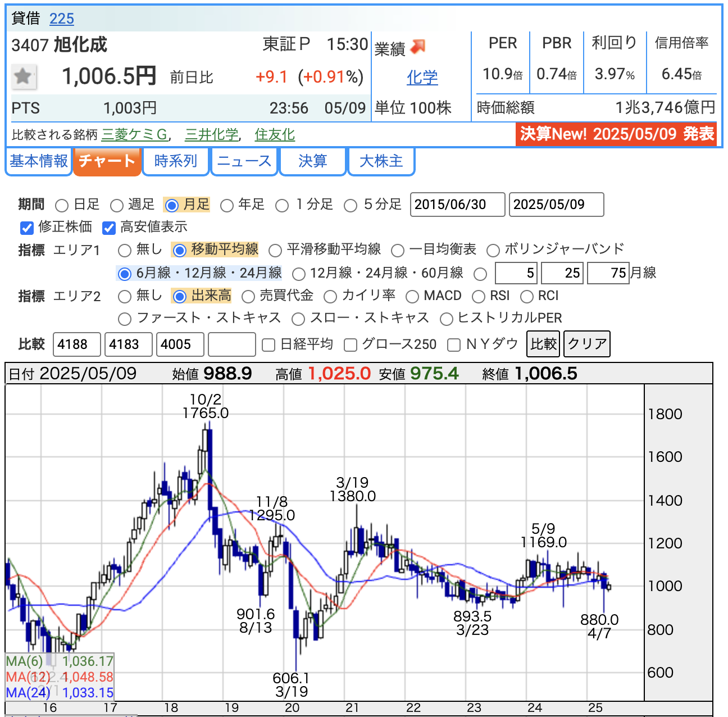Switch to the 大株主 tab
Image resolution: width=728 pixels, height=717 pixels.
(x=381, y=162)
